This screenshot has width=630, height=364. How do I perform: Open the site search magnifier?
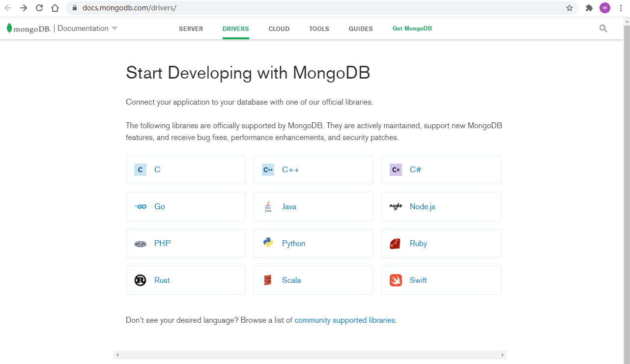coord(603,28)
